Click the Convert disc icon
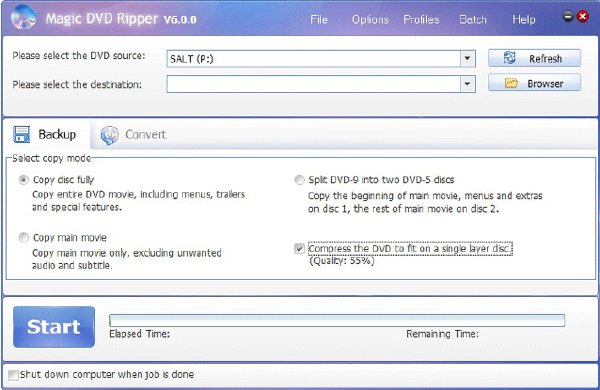Viewport: 600px width, 390px height. pyautogui.click(x=109, y=135)
